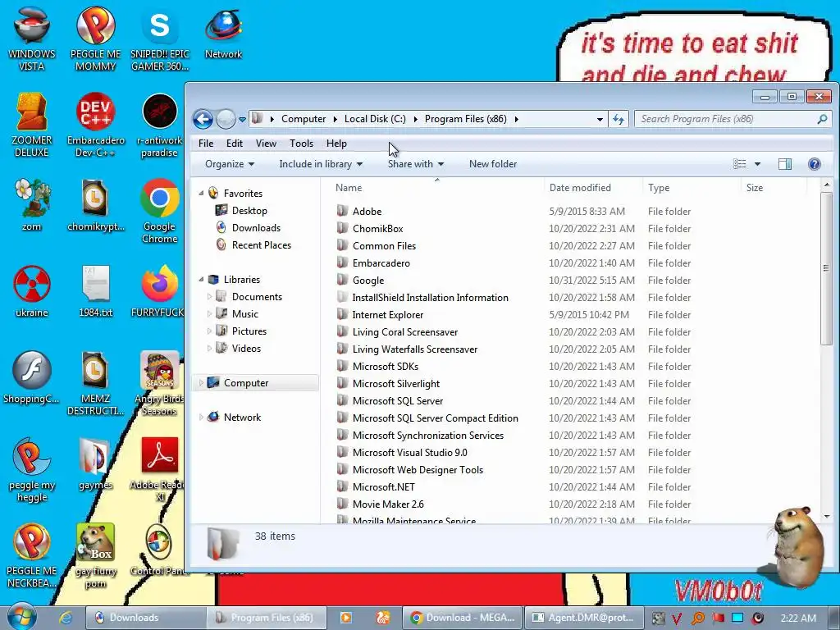Select Downloads under Favorites
840x630 pixels.
coord(256,228)
